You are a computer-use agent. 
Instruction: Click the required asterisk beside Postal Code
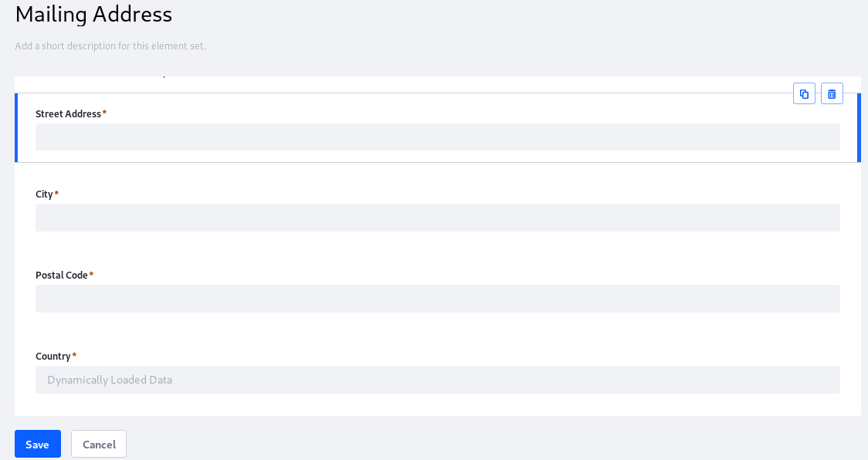pyautogui.click(x=91, y=274)
